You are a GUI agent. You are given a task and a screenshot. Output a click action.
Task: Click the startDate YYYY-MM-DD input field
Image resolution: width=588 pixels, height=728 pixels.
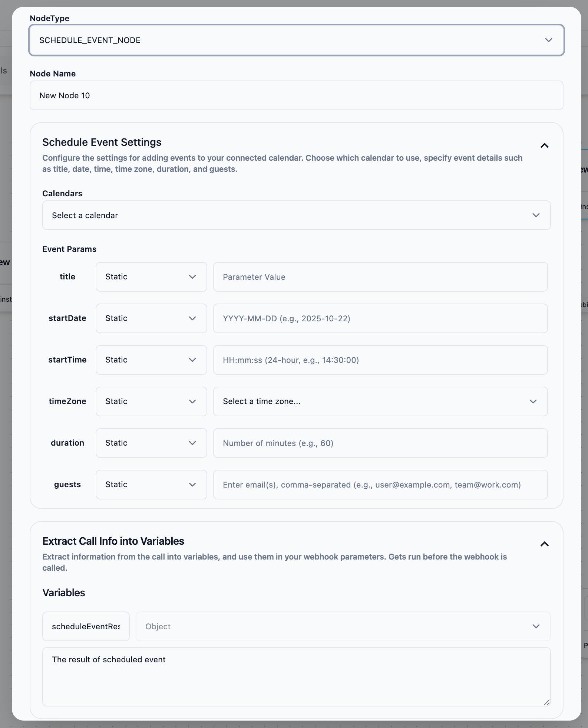click(380, 318)
